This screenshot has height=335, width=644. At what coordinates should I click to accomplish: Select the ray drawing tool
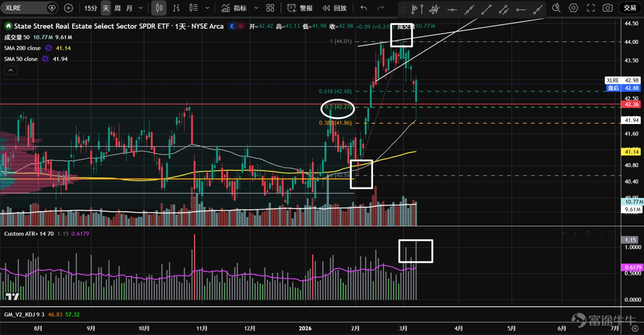(538, 9)
